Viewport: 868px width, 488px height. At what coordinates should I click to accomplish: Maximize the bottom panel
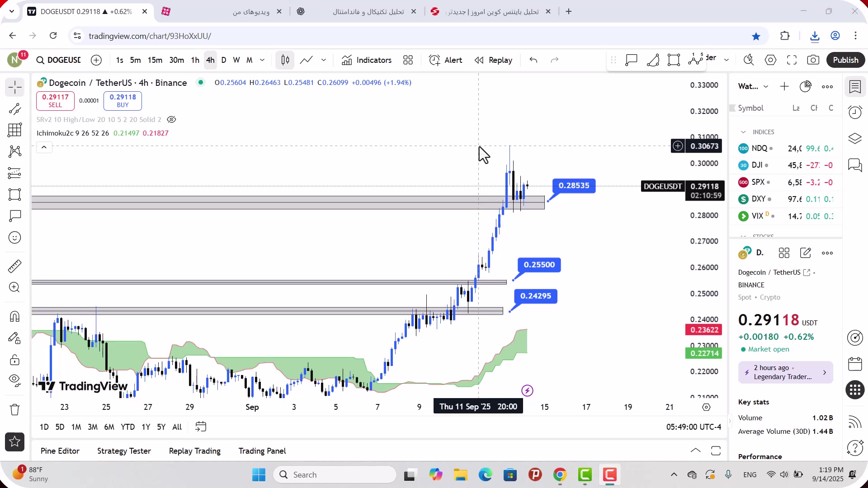(716, 450)
